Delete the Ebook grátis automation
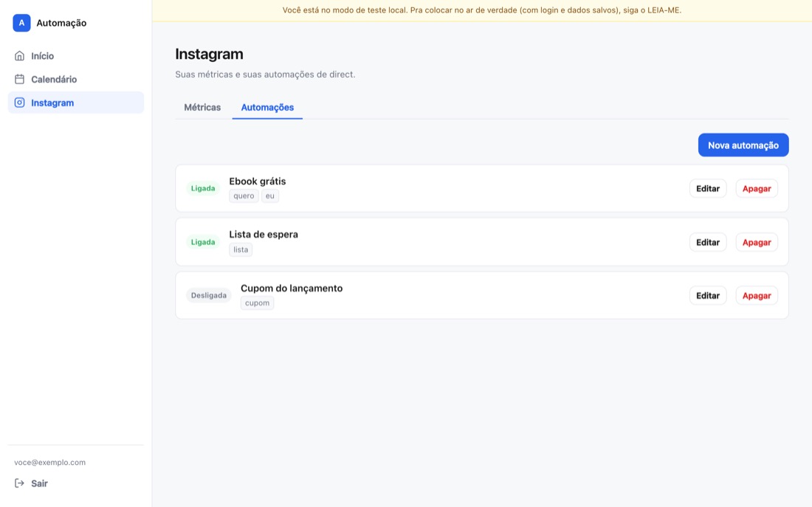The image size is (812, 507). (757, 188)
